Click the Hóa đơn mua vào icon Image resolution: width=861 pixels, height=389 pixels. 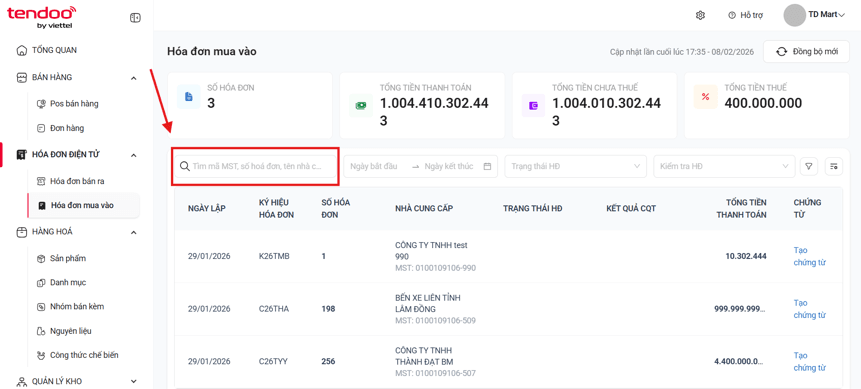41,205
